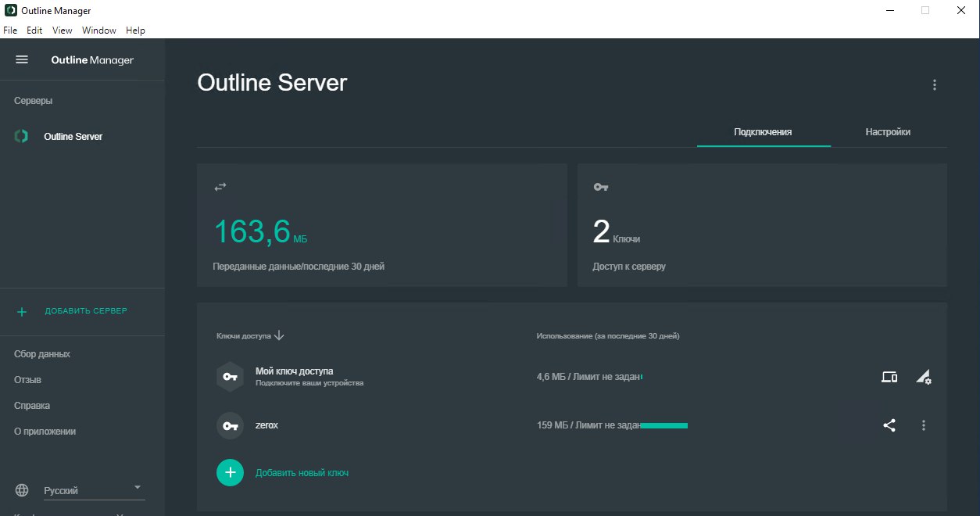The height and width of the screenshot is (516, 980).
Task: Open the Help menu
Action: 135,30
